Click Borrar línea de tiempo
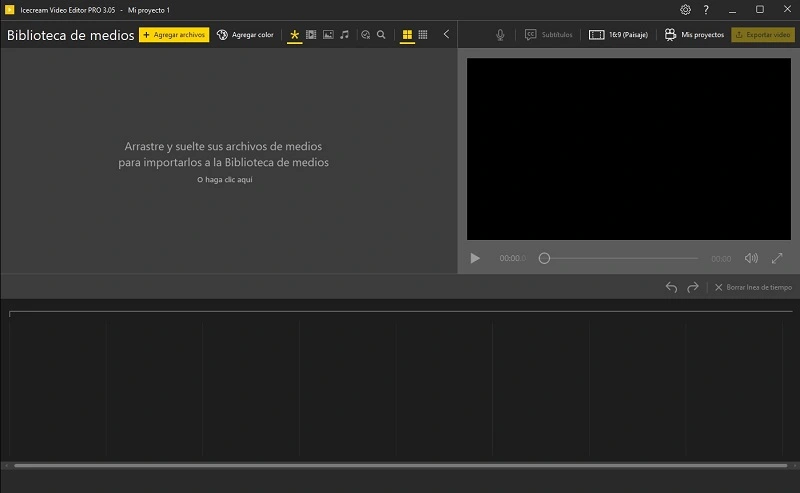The image size is (800, 493). pyautogui.click(x=754, y=287)
